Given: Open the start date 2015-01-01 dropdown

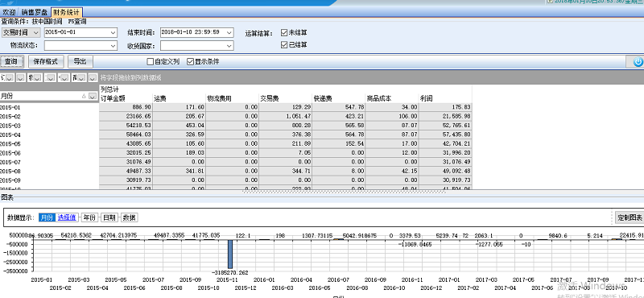Looking at the screenshot, I should [114, 32].
